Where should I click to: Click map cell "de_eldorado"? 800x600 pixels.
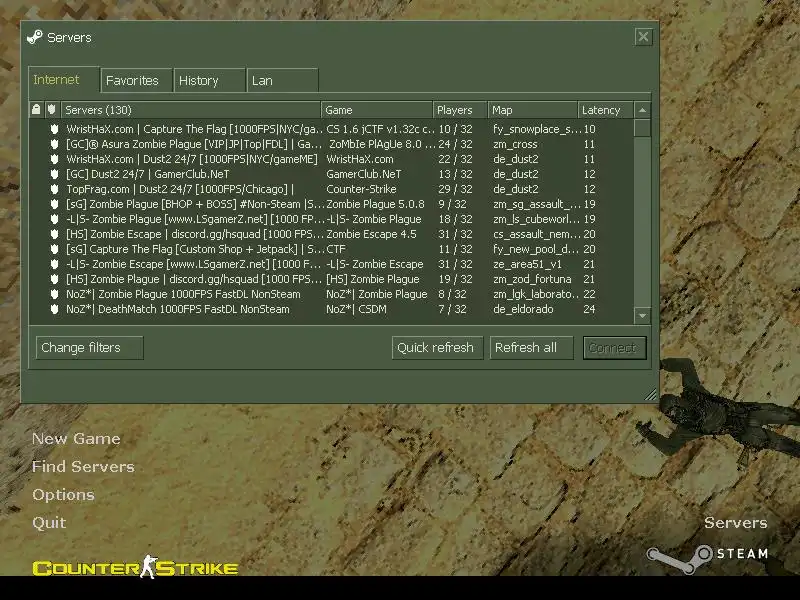click(x=523, y=309)
